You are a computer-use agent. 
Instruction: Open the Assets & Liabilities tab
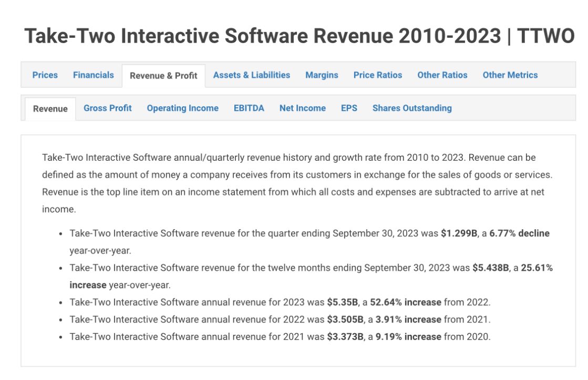click(252, 75)
